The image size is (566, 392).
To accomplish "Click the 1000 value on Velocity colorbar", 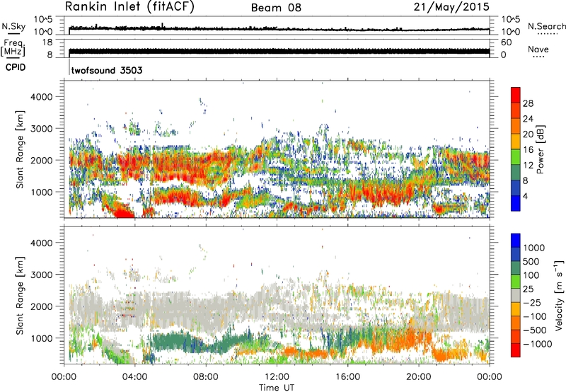I will point(534,248).
